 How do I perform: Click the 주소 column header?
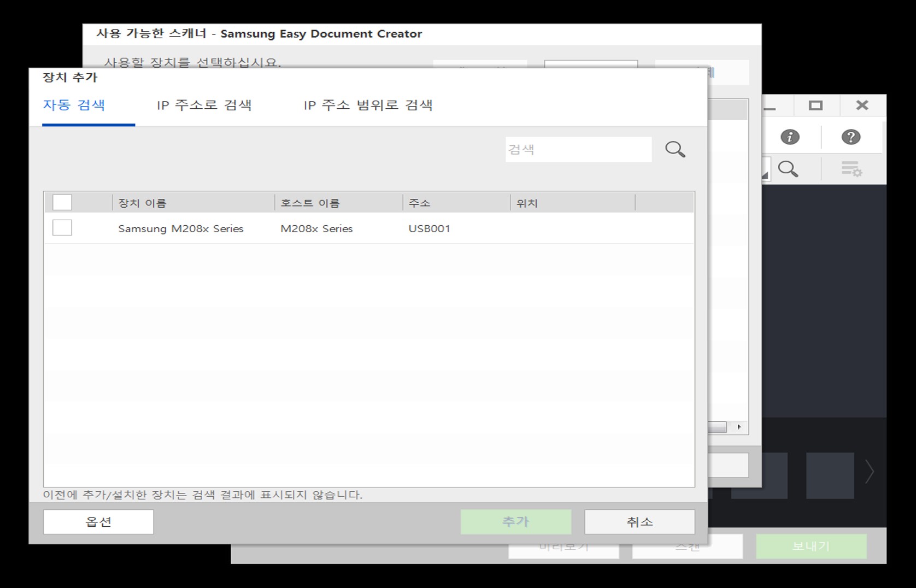tap(420, 202)
